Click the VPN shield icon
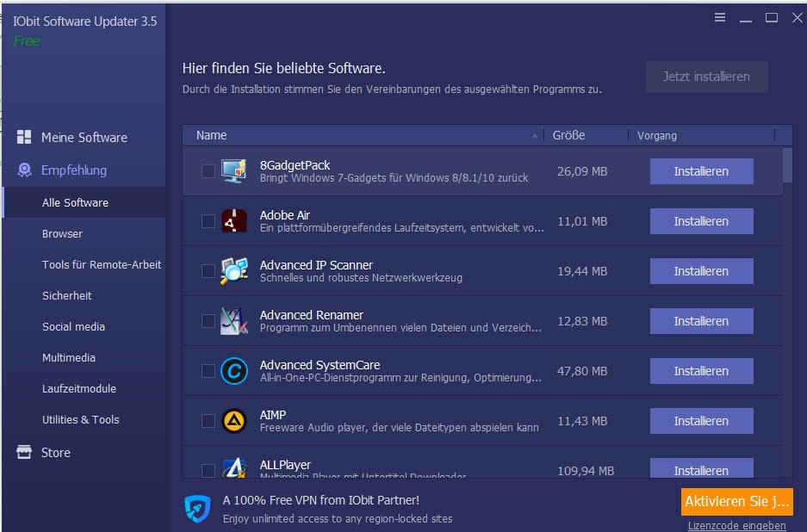 (197, 509)
